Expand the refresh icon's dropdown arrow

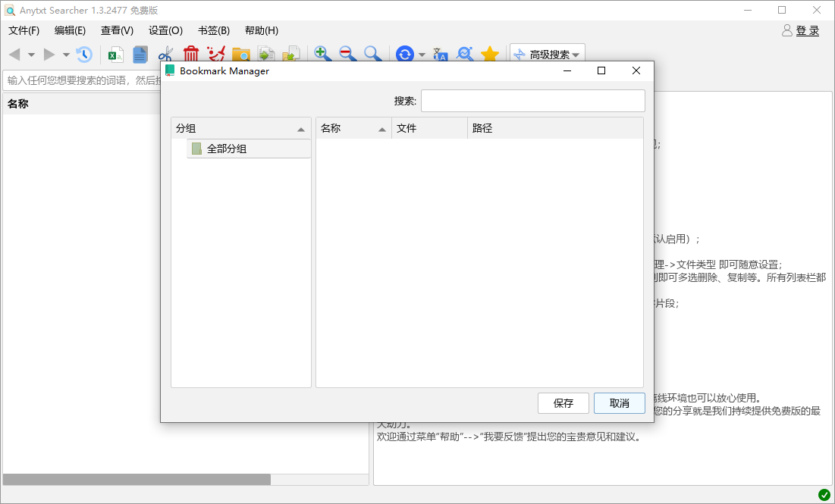point(422,55)
